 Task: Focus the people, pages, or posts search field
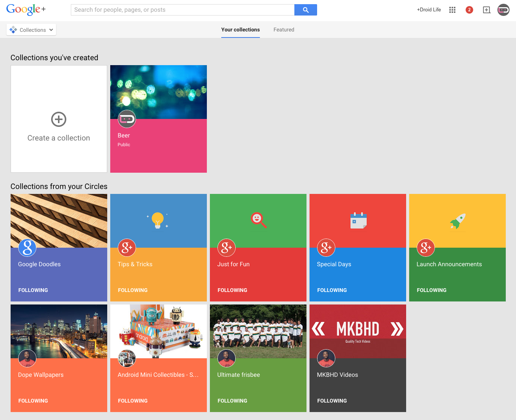(182, 10)
